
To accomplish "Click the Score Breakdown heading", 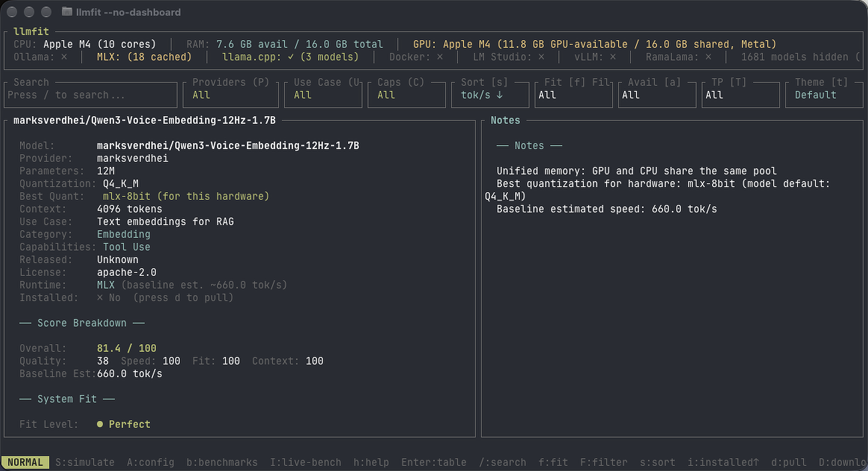I will [82, 323].
